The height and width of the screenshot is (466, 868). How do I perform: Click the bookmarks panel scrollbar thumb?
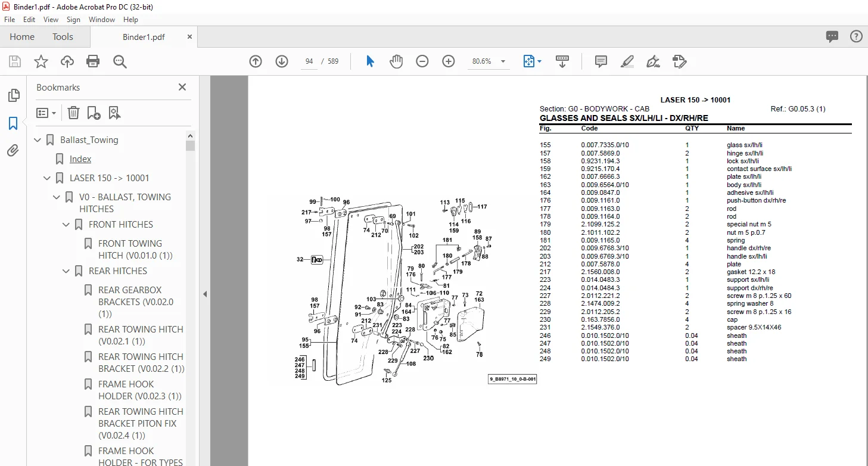190,146
